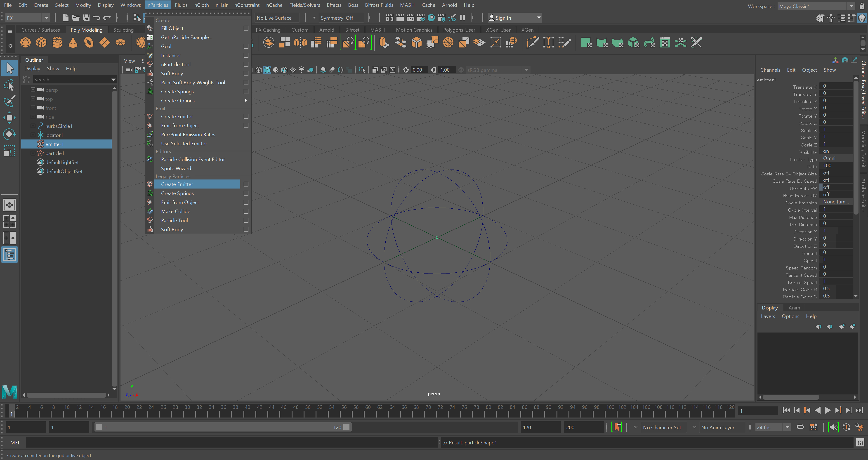The height and width of the screenshot is (460, 868).
Task: Open the Fields/Solvers menu
Action: (x=304, y=5)
